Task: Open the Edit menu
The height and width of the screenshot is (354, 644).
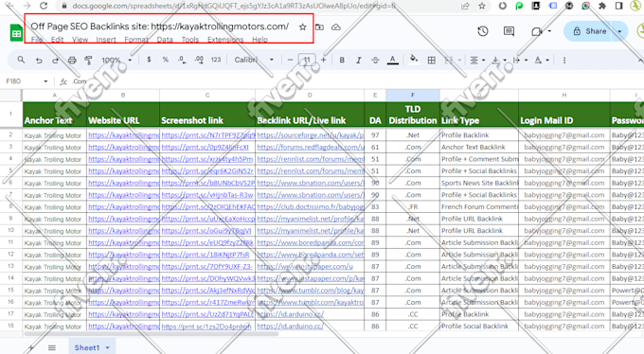Action: click(58, 40)
